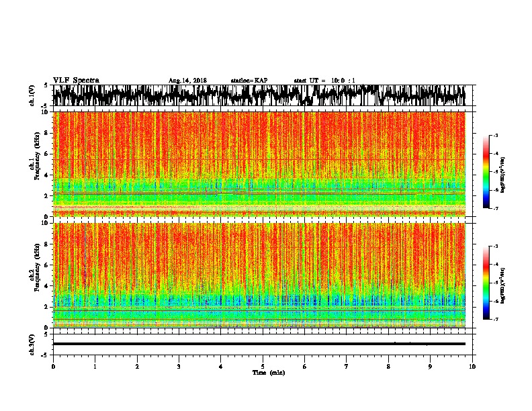Image resolution: width=532 pixels, height=411 pixels.
Task: Click the "-3" tick on ch.1 colorbar
Action: (x=496, y=136)
